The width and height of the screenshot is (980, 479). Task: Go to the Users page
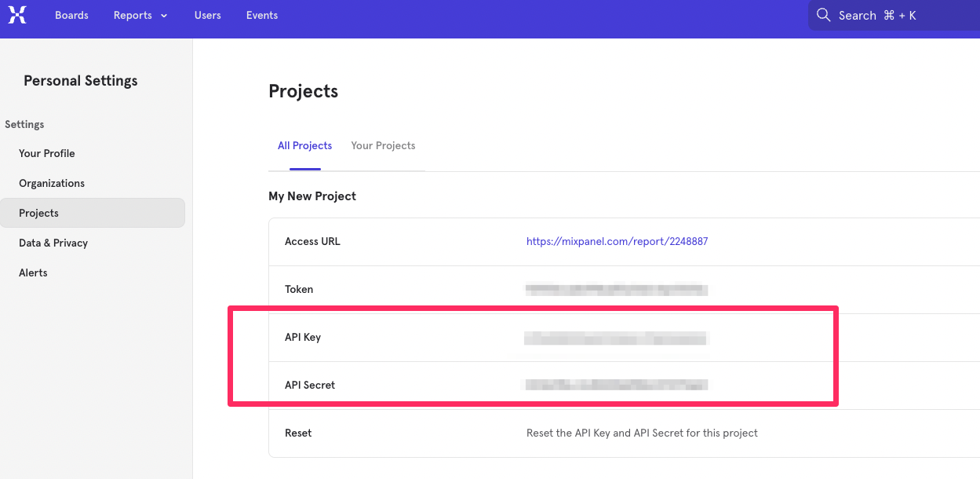[208, 15]
